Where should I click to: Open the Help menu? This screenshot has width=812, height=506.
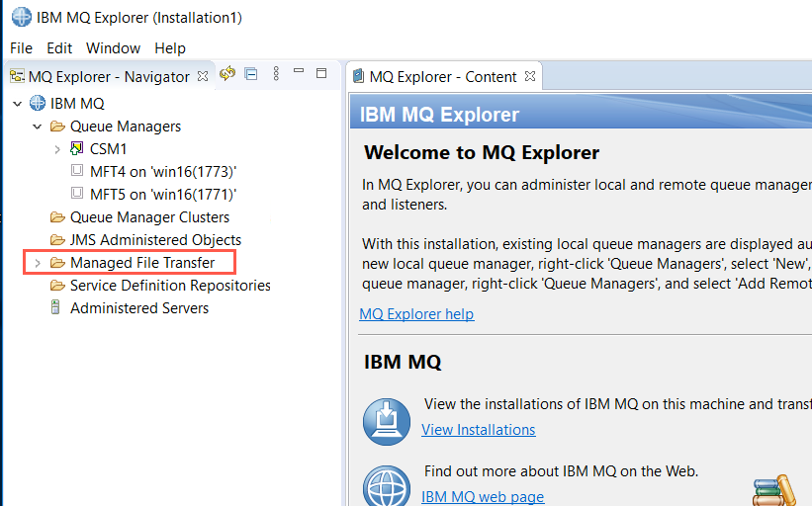point(170,48)
